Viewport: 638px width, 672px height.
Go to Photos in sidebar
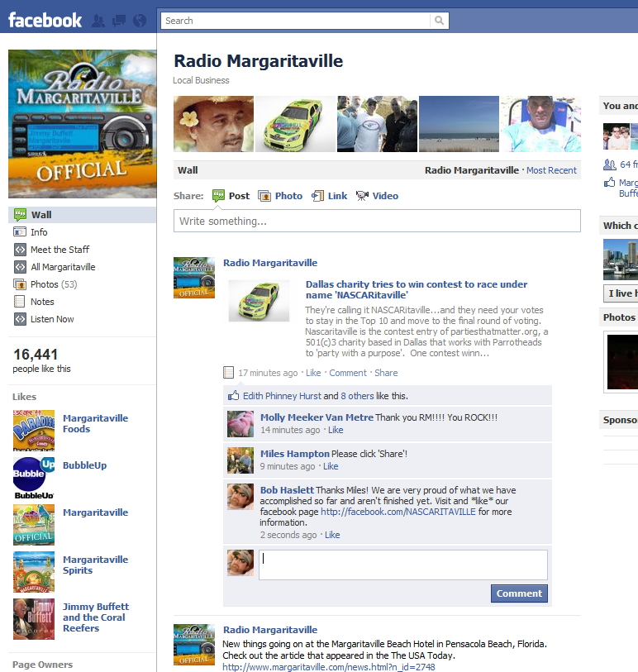(x=45, y=284)
